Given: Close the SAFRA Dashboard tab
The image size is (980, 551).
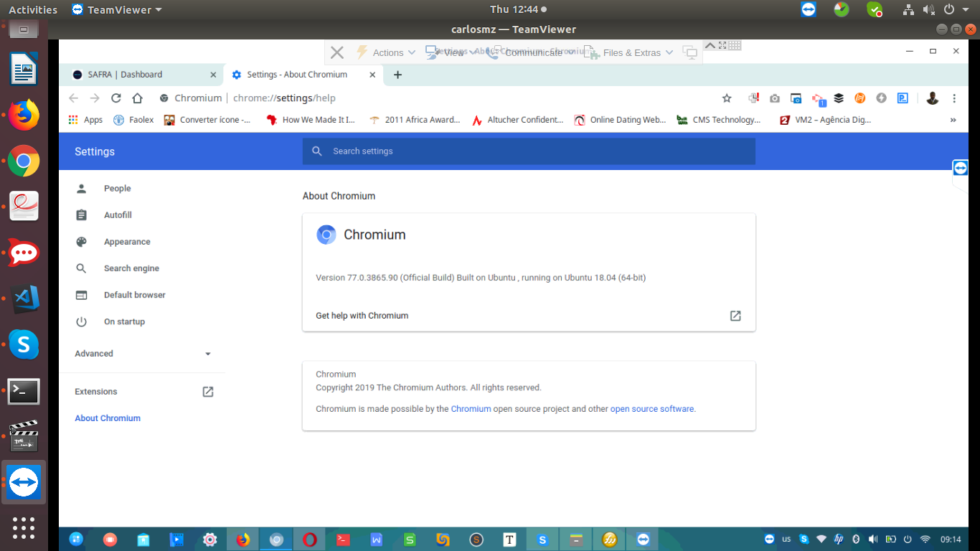Looking at the screenshot, I should (x=213, y=75).
